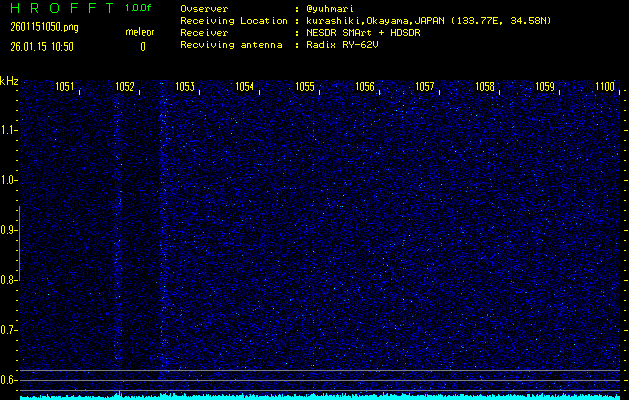Click the 1057 time marker

pos(425,87)
